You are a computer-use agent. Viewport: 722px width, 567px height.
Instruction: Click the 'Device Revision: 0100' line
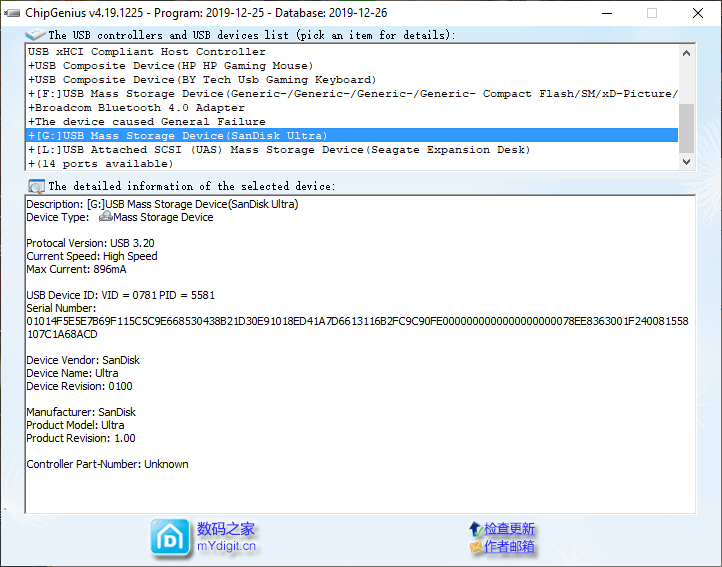pyautogui.click(x=79, y=386)
